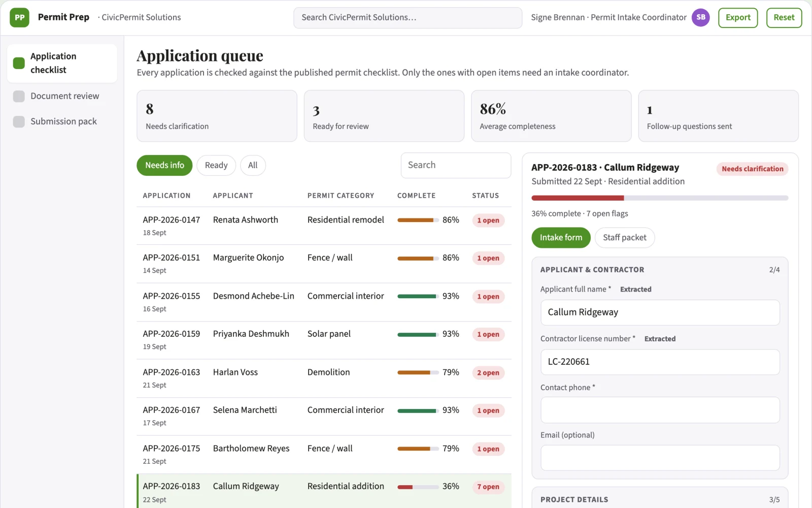Click the 36% progress bar in Callum Ridgeway's row
This screenshot has height=508, width=812.
click(418, 487)
